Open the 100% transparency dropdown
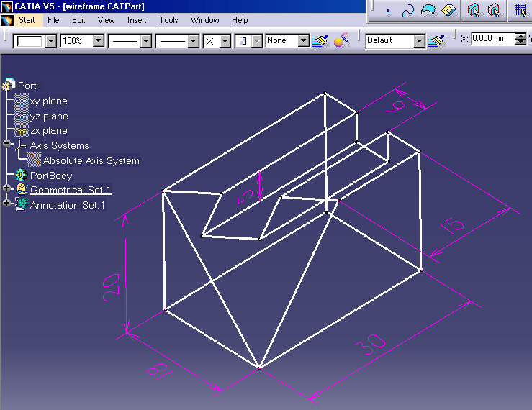The width and height of the screenshot is (532, 410). tap(99, 41)
